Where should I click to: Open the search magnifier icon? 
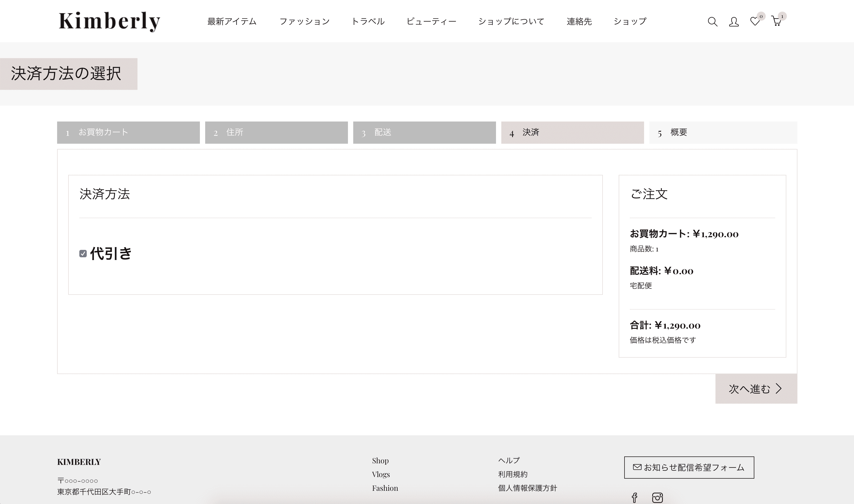(x=712, y=22)
